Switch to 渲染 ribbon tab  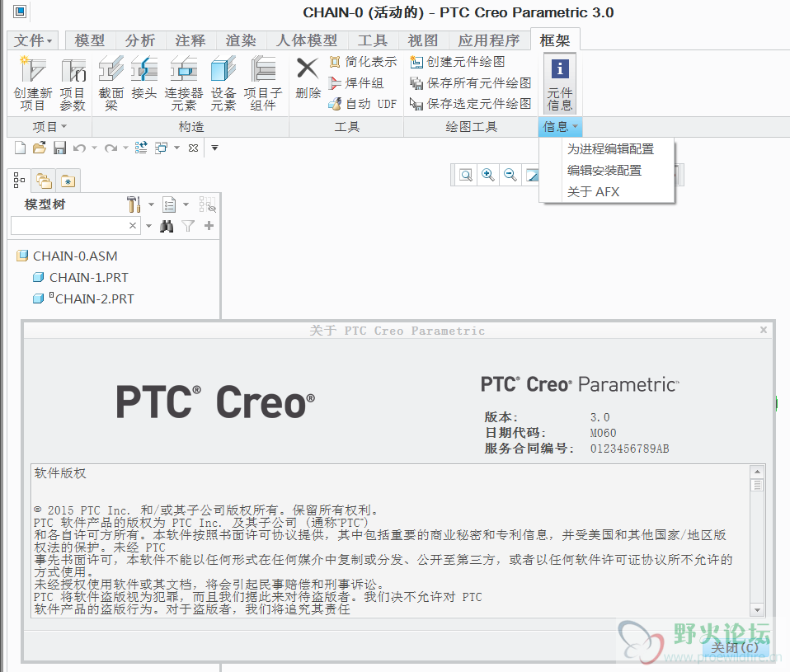click(241, 40)
